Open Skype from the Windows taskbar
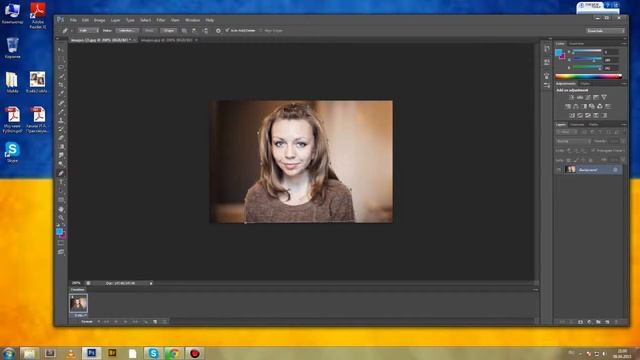The height and width of the screenshot is (360, 640). (x=153, y=353)
